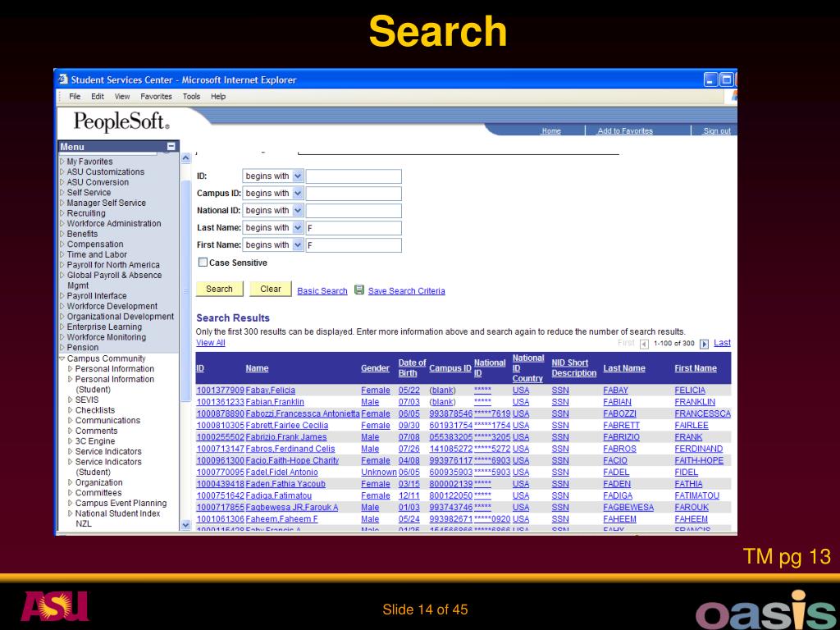Screen dimensions: 840x630
Task: Open Workforce Administration menu item
Action: [x=113, y=223]
